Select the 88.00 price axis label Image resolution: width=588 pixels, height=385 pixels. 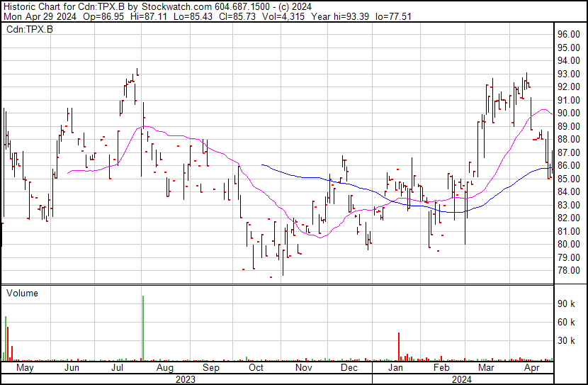tap(569, 139)
